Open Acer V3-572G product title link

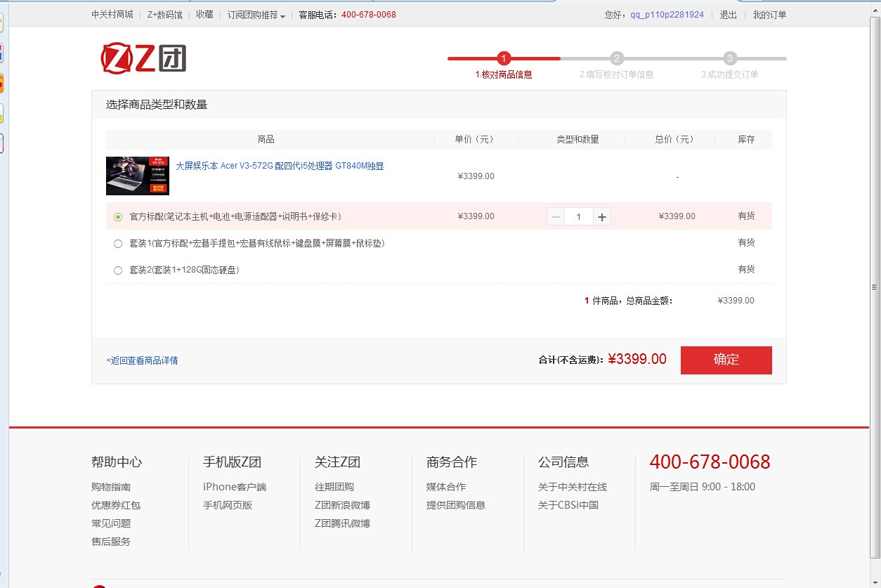(280, 166)
